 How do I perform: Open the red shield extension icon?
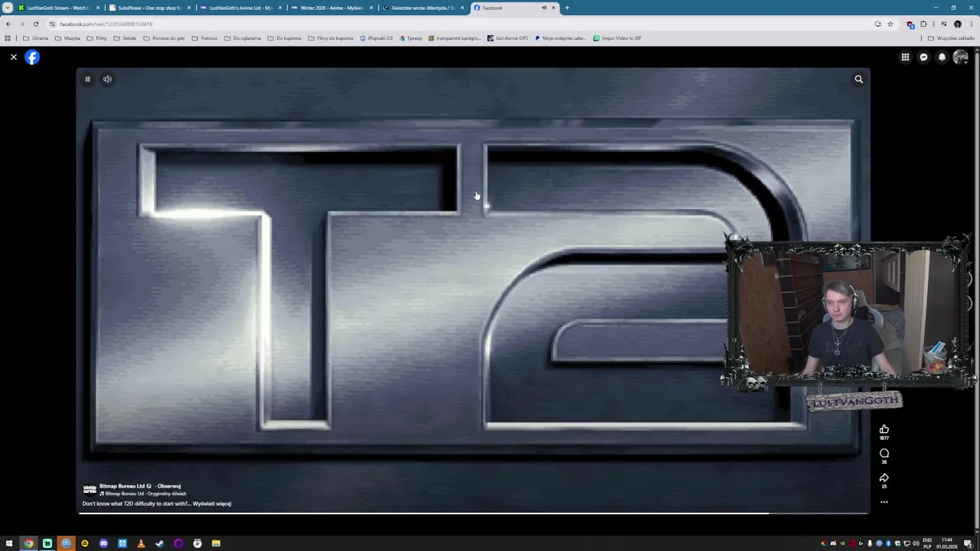pyautogui.click(x=910, y=24)
